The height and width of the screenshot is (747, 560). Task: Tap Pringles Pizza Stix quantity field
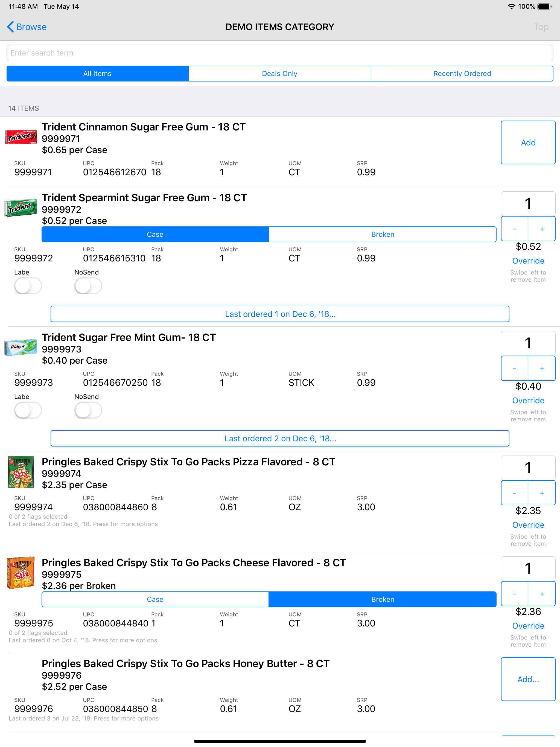[528, 468]
